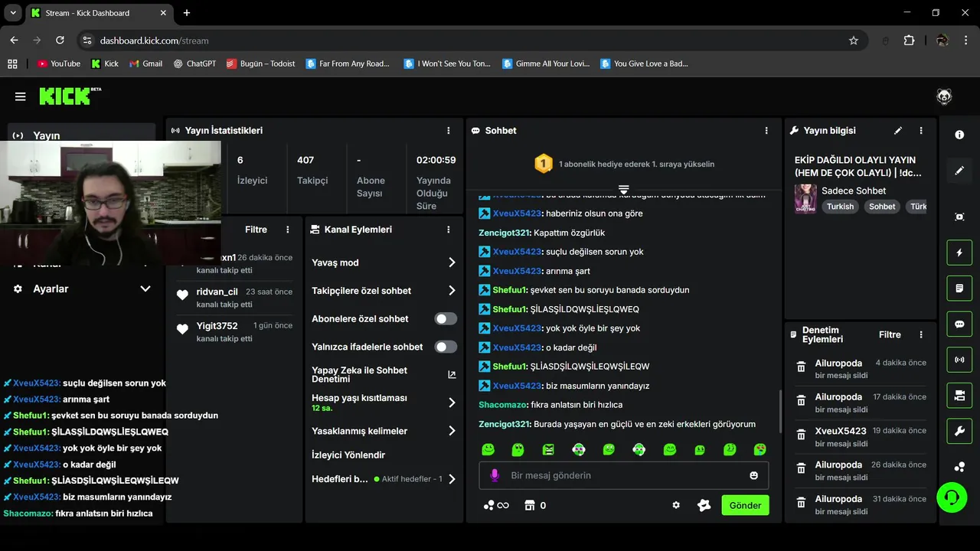Open chat settings gear icon

coord(676,505)
